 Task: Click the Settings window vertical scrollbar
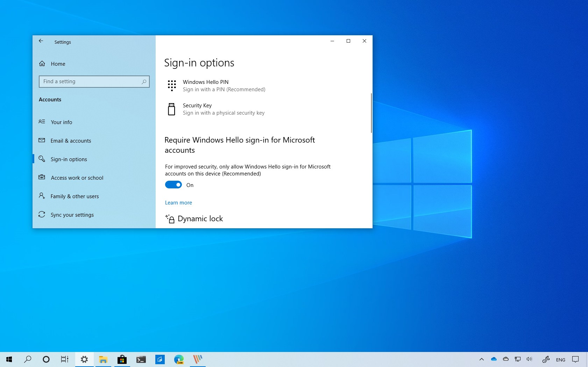click(x=371, y=113)
